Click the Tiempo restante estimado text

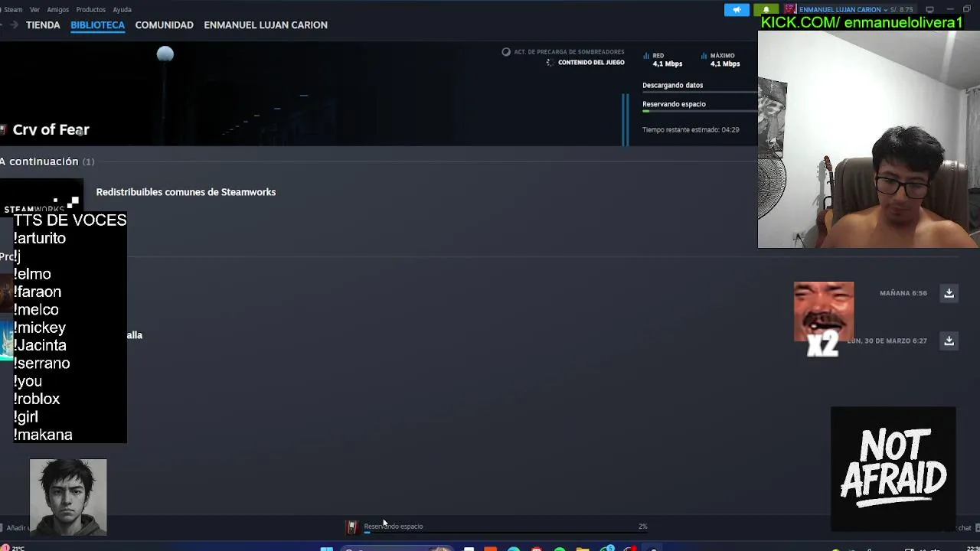[691, 130]
